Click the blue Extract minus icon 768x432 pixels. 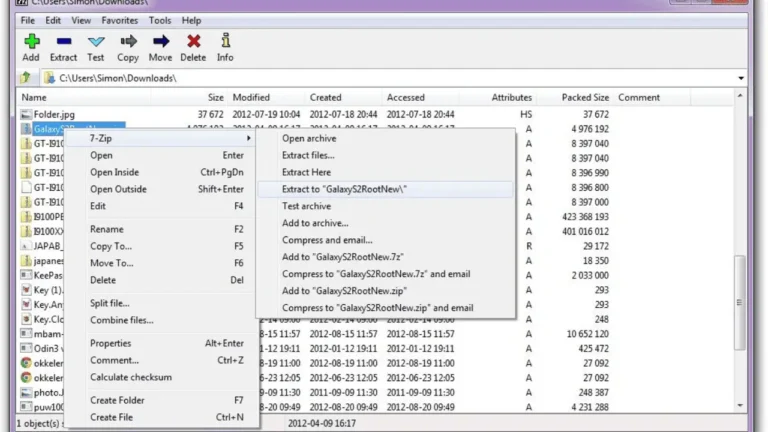click(x=64, y=41)
